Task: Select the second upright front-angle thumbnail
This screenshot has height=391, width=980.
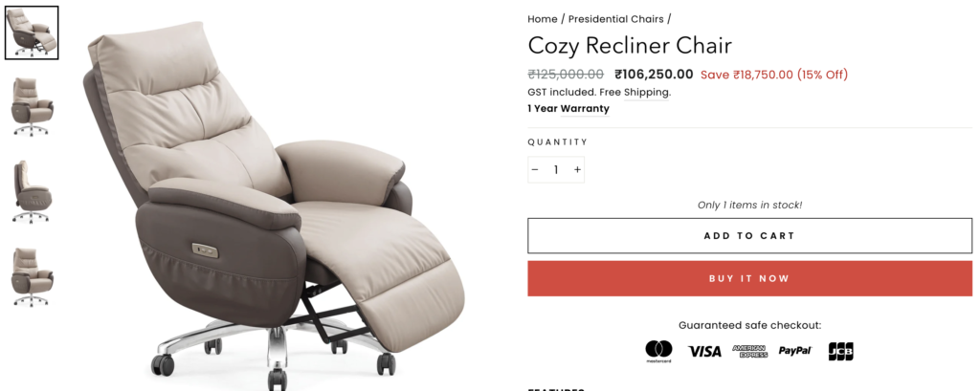Action: click(32, 106)
